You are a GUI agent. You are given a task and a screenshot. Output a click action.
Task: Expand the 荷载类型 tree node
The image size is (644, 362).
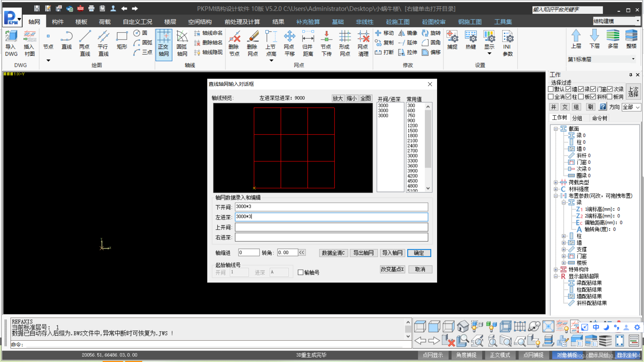[556, 182]
